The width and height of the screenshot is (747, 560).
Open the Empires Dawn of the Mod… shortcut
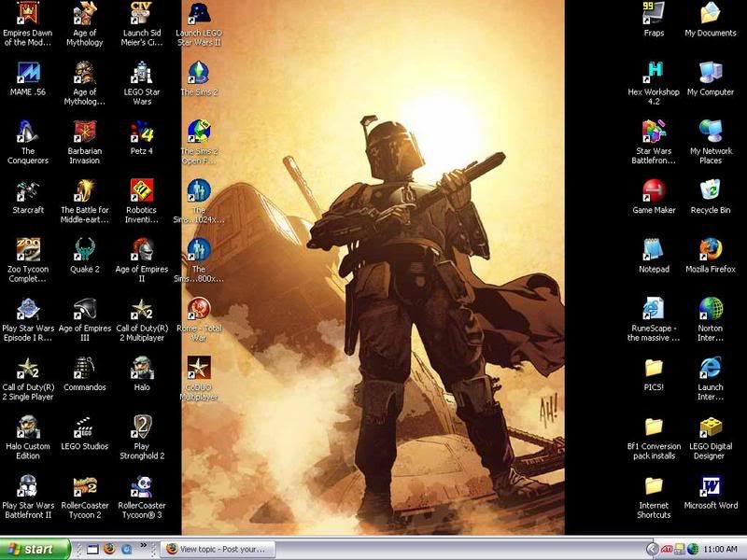[x=28, y=24]
